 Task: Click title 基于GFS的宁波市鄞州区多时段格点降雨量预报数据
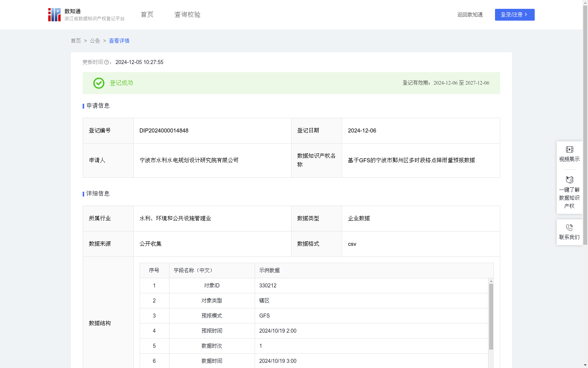411,160
